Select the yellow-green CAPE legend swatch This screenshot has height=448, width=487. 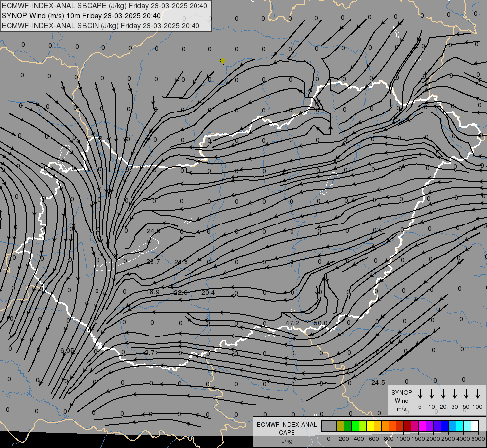[x=363, y=426]
